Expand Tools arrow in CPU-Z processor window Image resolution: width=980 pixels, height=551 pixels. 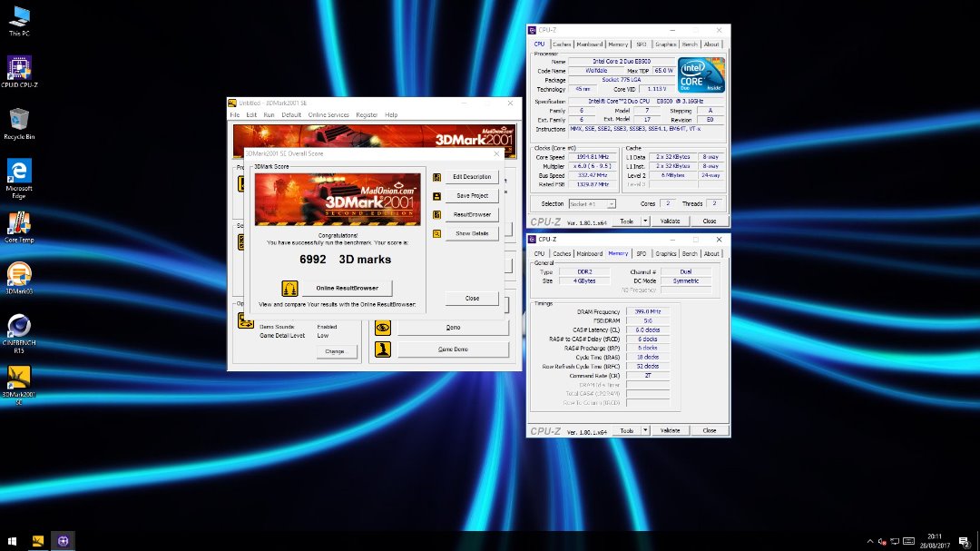click(x=645, y=221)
